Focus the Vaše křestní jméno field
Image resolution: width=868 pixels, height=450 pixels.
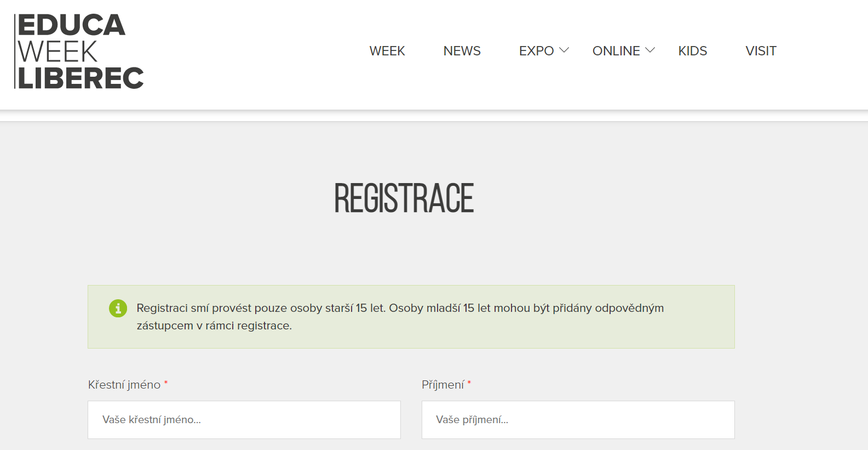[244, 420]
